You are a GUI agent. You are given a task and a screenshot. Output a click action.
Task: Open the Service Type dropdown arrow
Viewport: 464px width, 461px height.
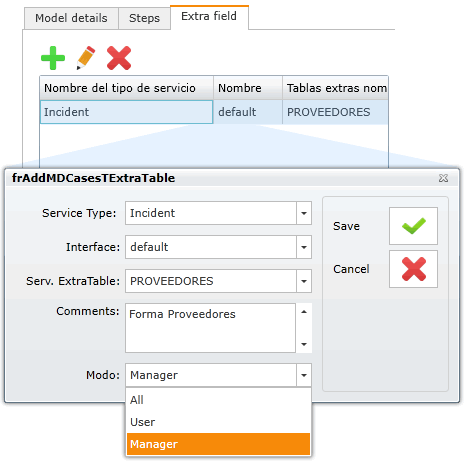point(304,213)
